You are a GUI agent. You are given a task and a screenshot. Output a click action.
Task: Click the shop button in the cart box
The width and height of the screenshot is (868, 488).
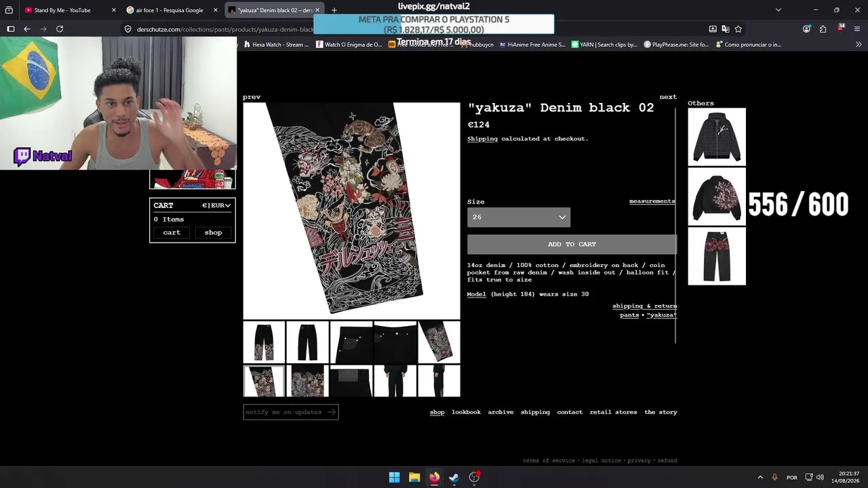(213, 232)
